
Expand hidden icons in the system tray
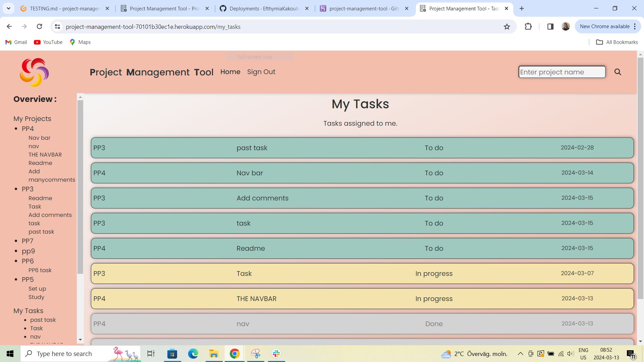(520, 353)
